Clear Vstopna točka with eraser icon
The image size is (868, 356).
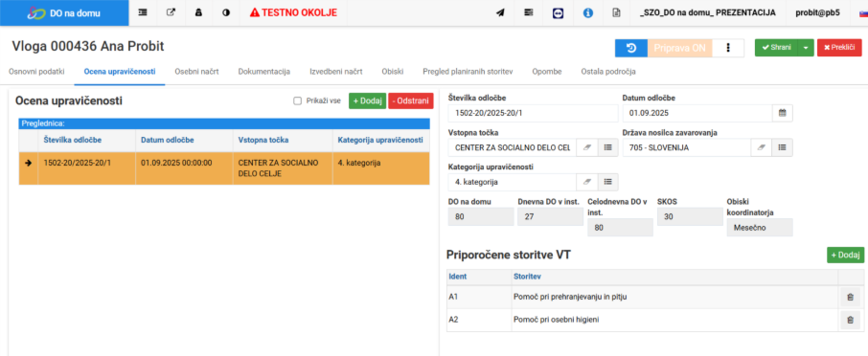(586, 147)
